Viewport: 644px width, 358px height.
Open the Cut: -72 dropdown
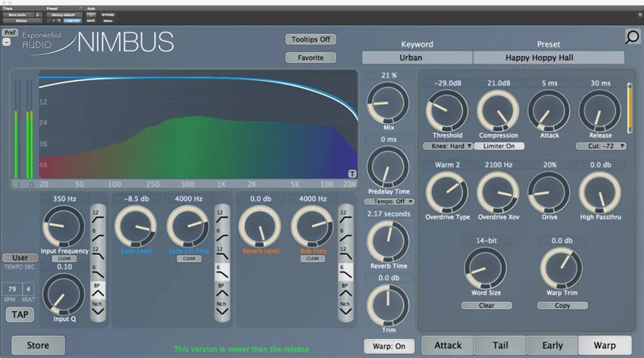click(601, 146)
